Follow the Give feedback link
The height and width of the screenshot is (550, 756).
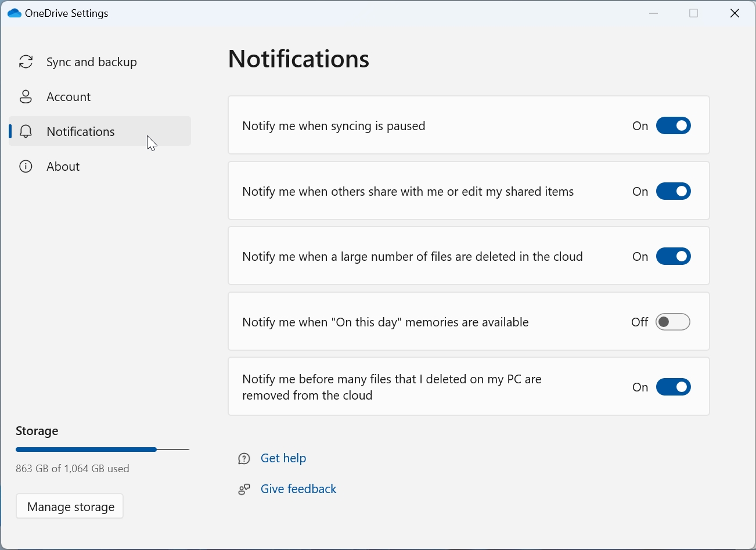tap(298, 489)
